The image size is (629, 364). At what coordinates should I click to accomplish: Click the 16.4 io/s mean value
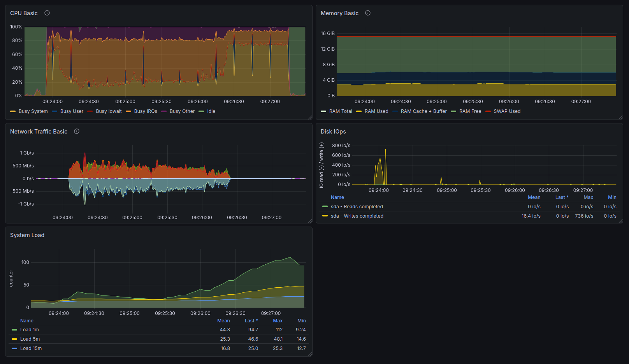[x=531, y=216]
